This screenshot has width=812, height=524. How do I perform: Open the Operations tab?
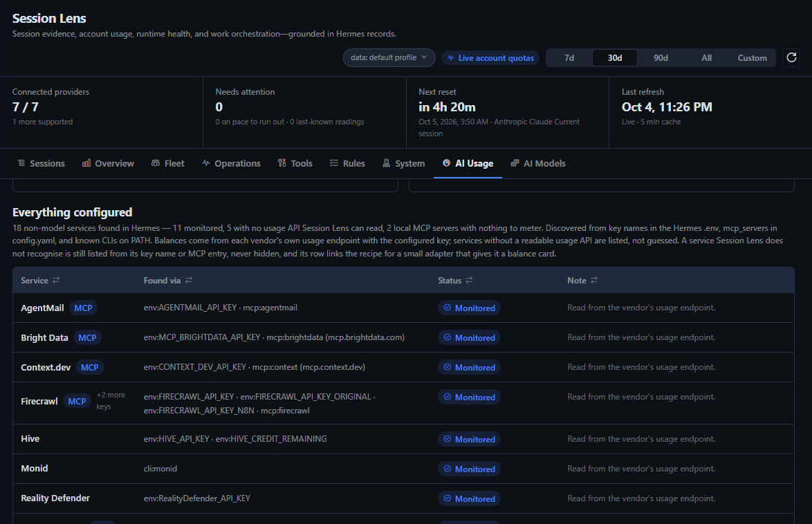(232, 164)
